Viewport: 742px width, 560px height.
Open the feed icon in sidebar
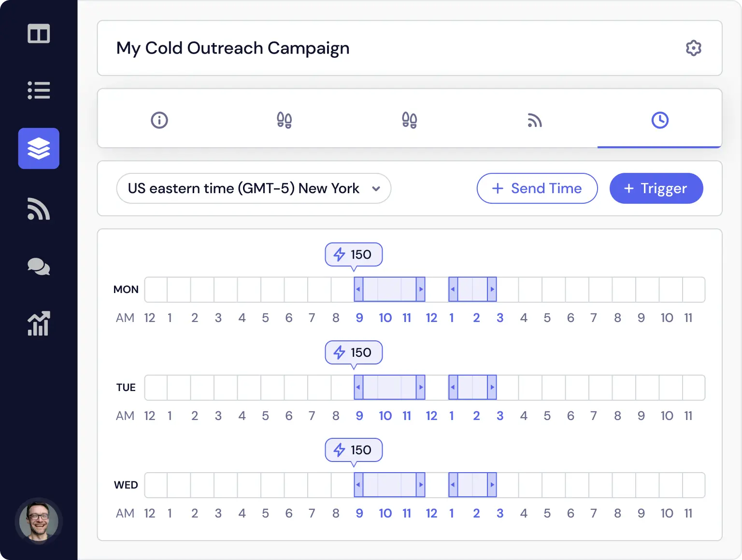tap(39, 209)
